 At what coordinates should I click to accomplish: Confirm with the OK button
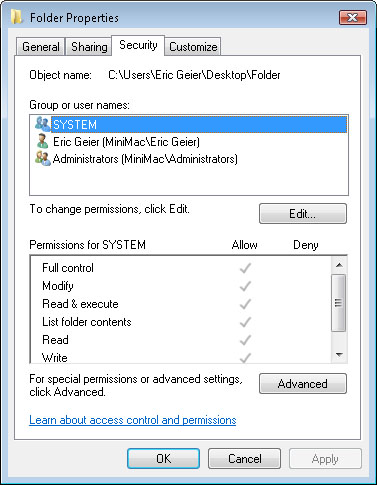164,459
